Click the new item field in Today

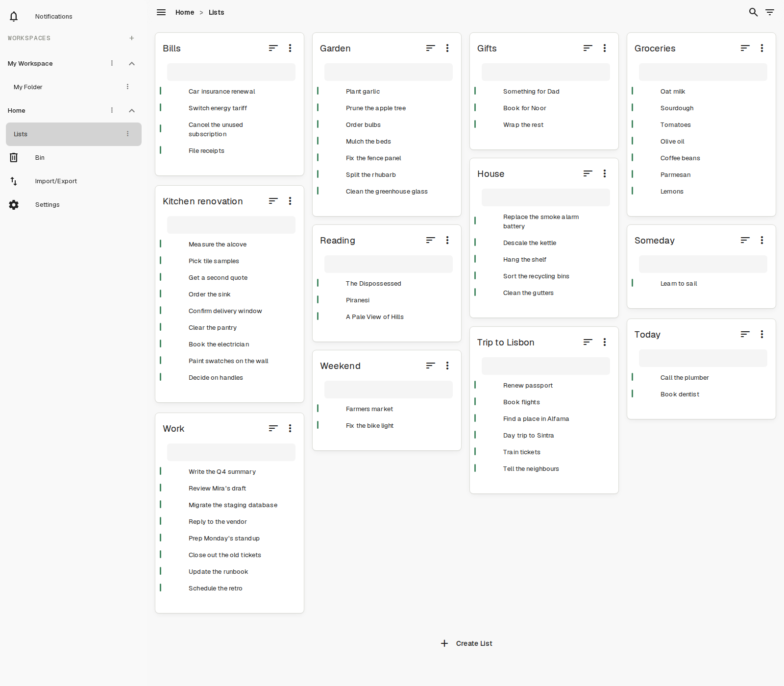click(x=703, y=358)
